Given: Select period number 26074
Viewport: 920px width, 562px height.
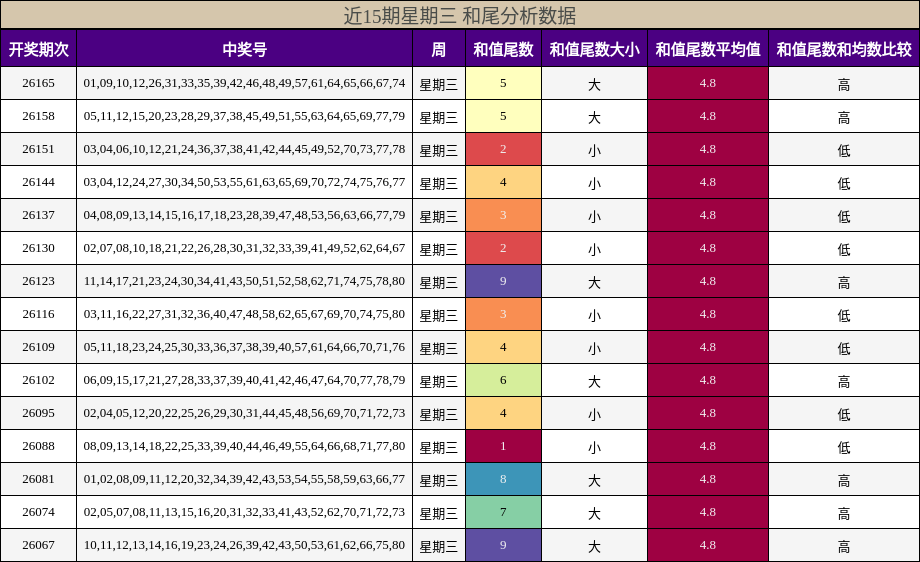Looking at the screenshot, I should pyautogui.click(x=39, y=512).
